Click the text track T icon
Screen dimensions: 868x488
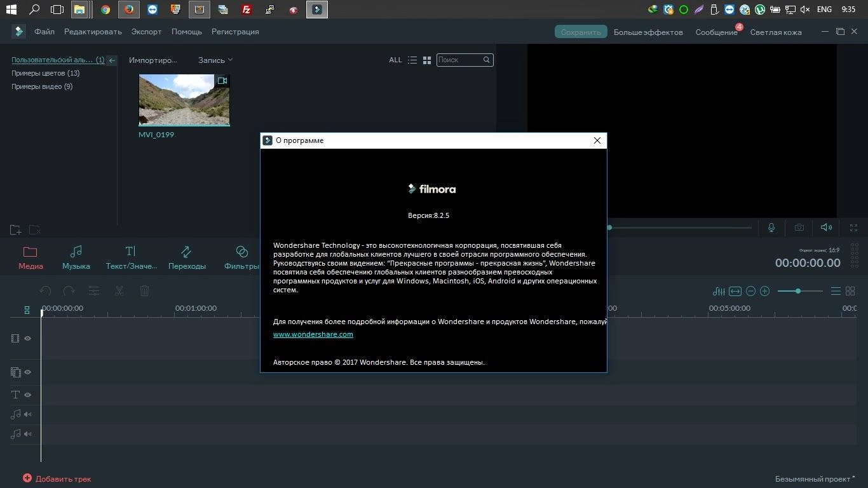pyautogui.click(x=16, y=395)
